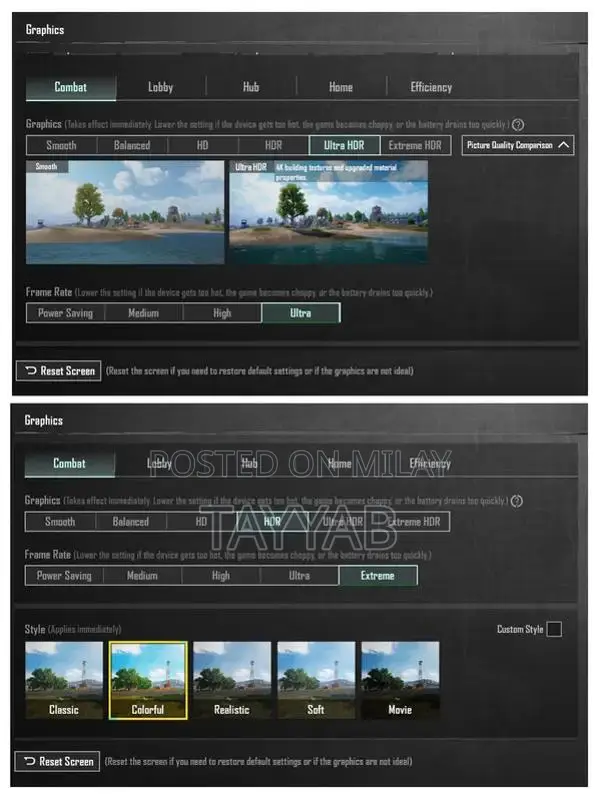The height and width of the screenshot is (799, 600).
Task: Click the Smooth quality preview image
Action: point(125,212)
